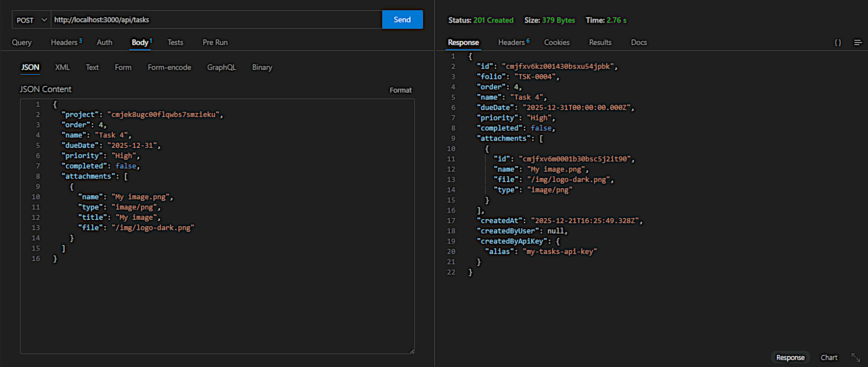The image size is (868, 367).
Task: Open the response Cookies tab
Action: point(556,42)
